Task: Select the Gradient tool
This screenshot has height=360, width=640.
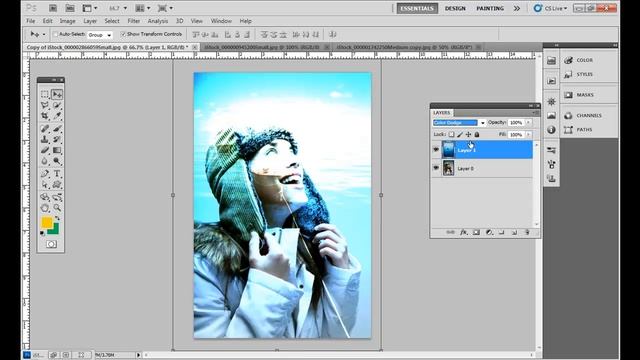Action: (x=57, y=150)
